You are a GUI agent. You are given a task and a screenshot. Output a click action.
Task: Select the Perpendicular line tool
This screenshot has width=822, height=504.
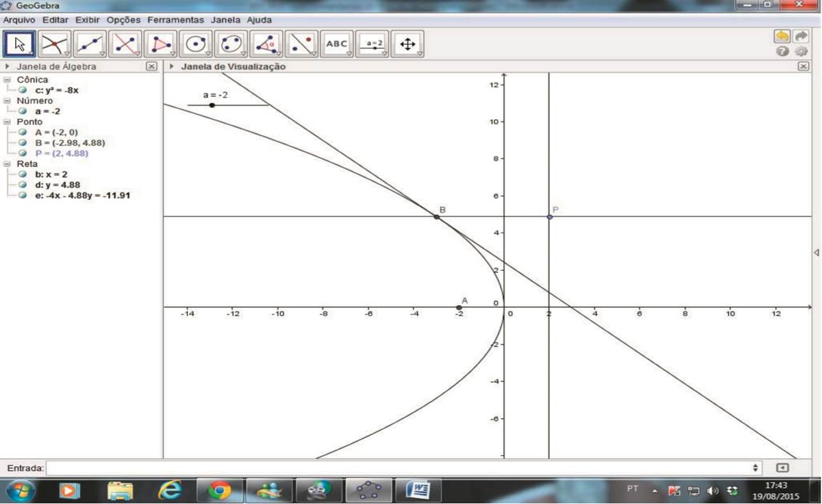pyautogui.click(x=126, y=44)
